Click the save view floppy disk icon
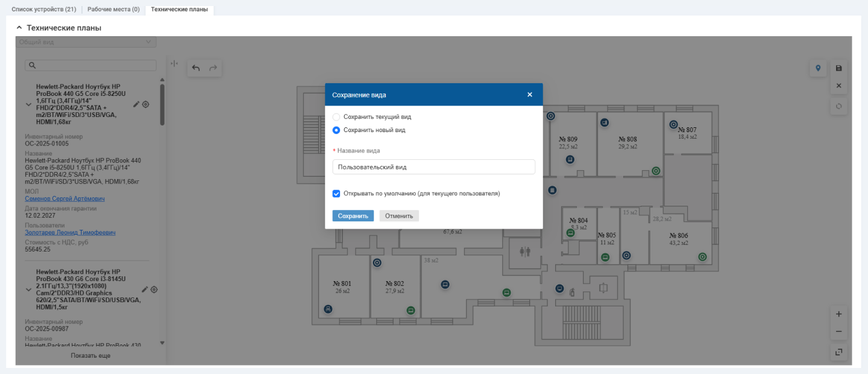This screenshot has width=868, height=374. [838, 68]
